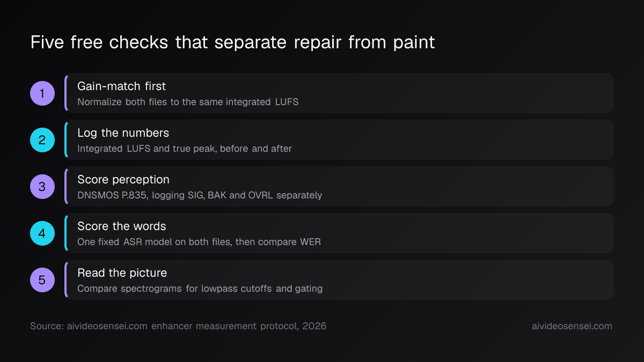Screen dimensions: 644x362
Task: Click the cyan number 2 circle
Action: (x=42, y=140)
